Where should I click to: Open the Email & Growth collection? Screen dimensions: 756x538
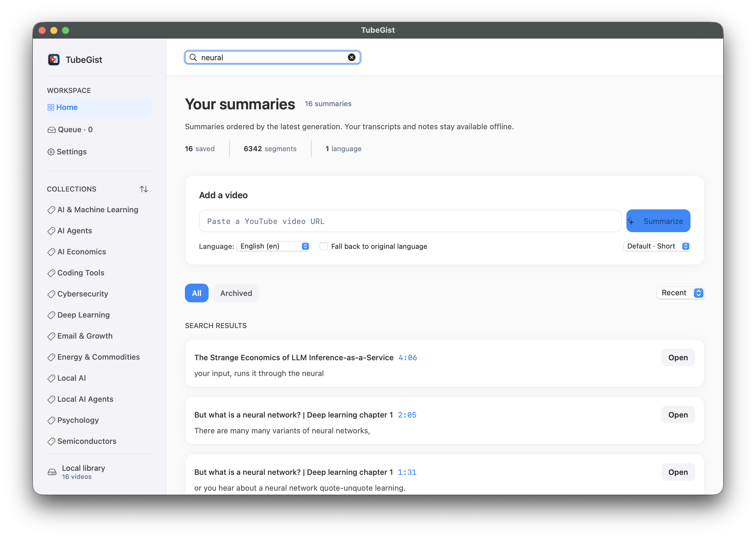coord(85,336)
